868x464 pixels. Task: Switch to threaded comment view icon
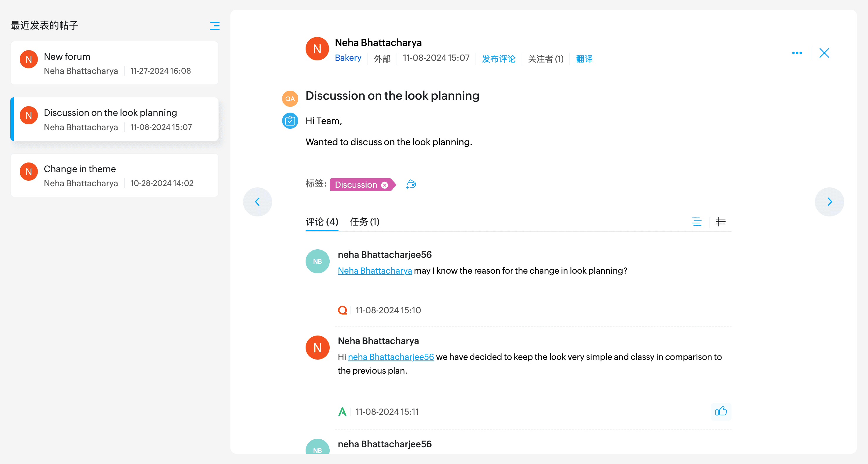click(x=720, y=221)
